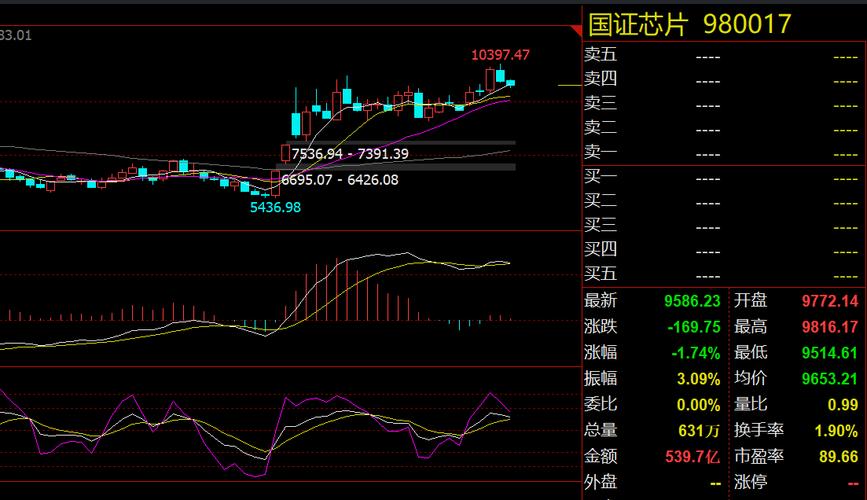Click the tallest red MACD histogram bar

(x=338, y=291)
